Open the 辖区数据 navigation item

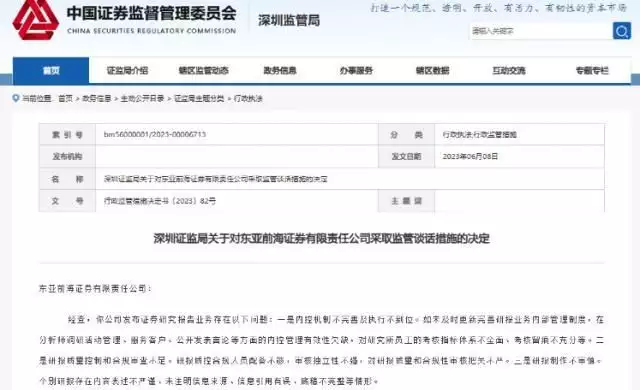(x=433, y=71)
